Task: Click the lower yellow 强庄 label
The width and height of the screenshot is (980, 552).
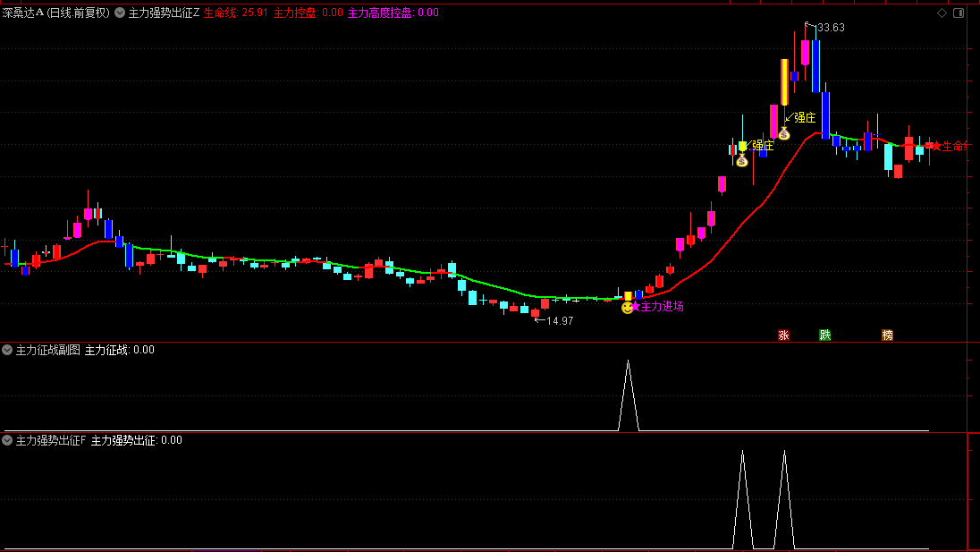Action: click(763, 145)
